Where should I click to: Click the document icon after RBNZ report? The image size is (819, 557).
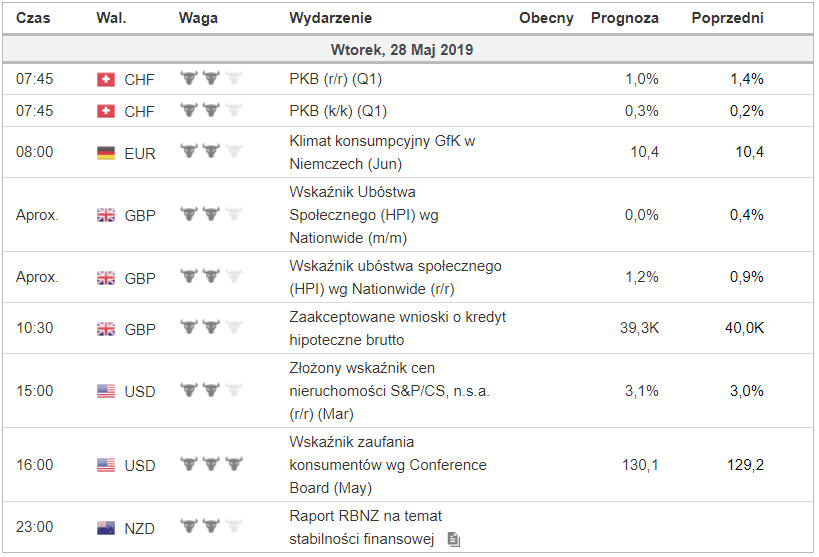(x=453, y=541)
